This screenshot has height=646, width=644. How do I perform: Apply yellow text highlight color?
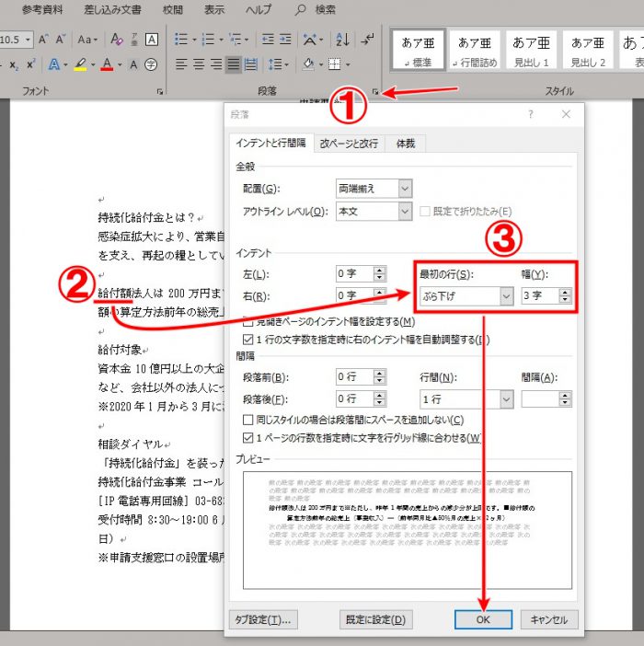coord(81,64)
